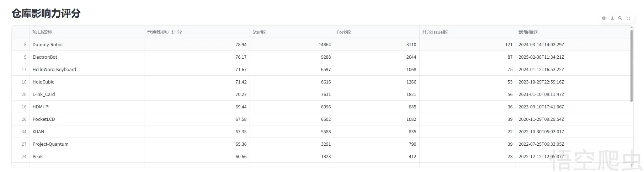Viewport: 644px width, 172px height.
Task: Select the Dummy-Robot project name cell
Action: (x=48, y=45)
